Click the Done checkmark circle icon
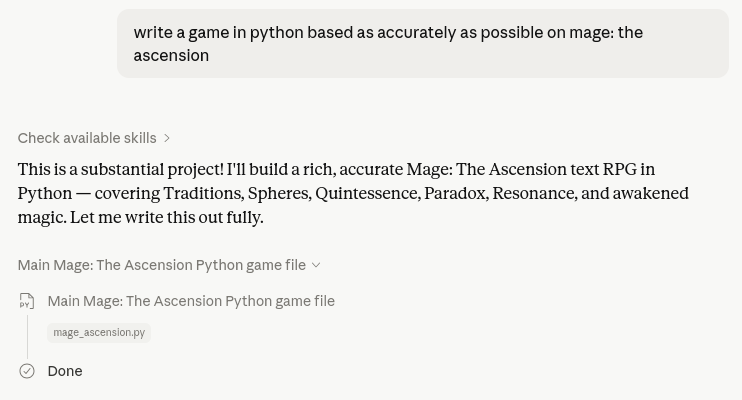Image resolution: width=742 pixels, height=400 pixels. coord(27,371)
